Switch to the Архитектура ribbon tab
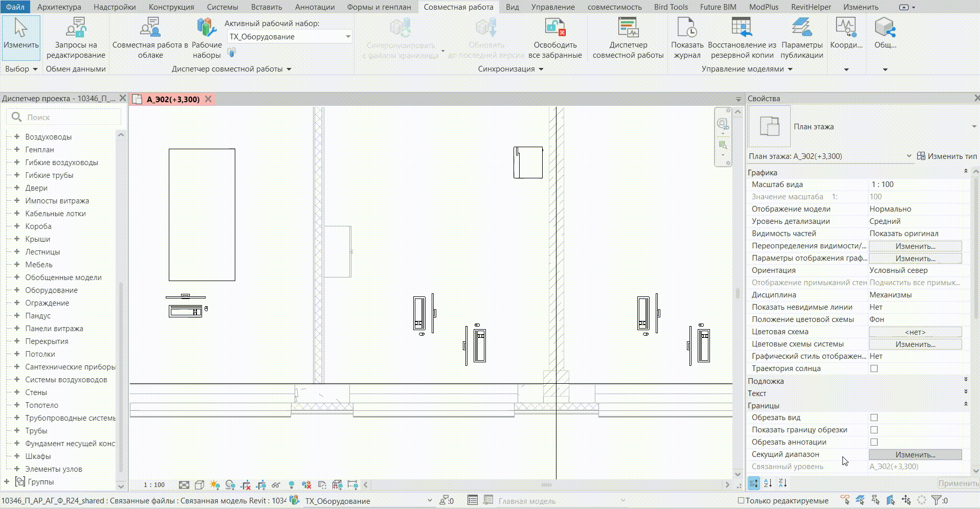Image resolution: width=980 pixels, height=509 pixels. (59, 7)
